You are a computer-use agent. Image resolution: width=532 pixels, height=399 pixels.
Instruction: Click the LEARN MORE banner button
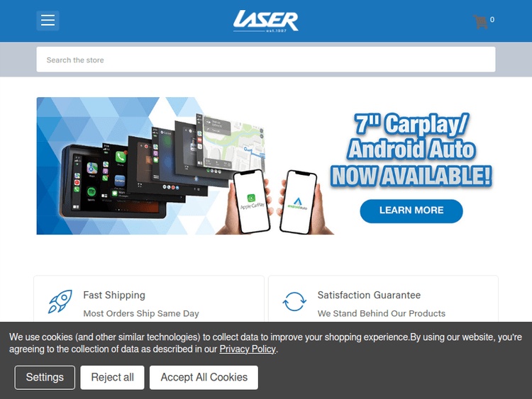coord(411,211)
